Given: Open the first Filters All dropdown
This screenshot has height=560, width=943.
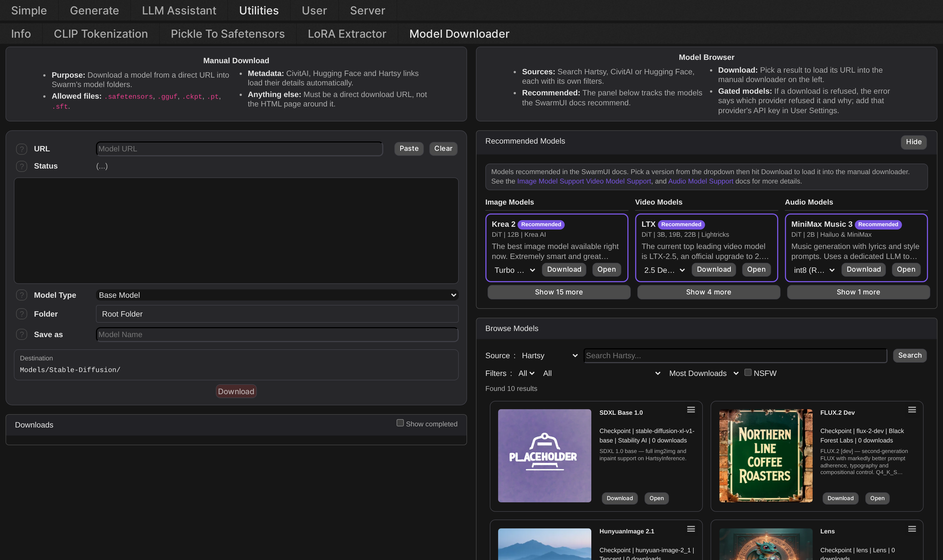Looking at the screenshot, I should click(x=526, y=373).
